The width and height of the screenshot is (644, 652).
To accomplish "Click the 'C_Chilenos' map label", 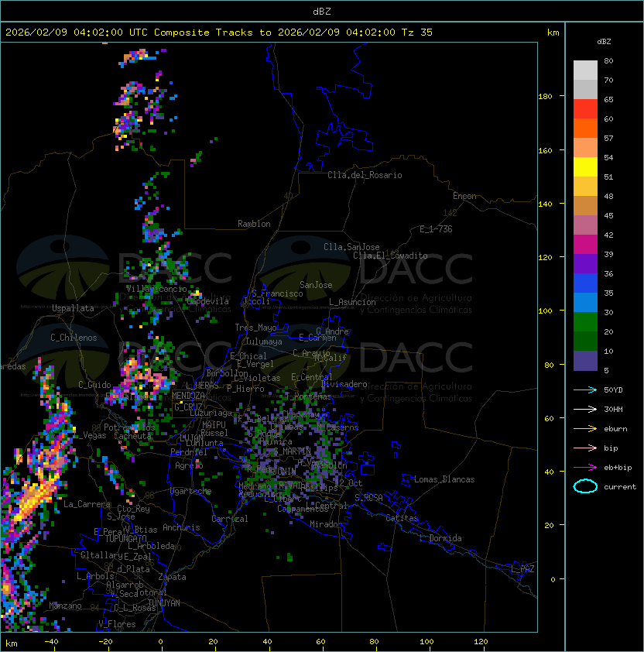I will click(x=74, y=338).
